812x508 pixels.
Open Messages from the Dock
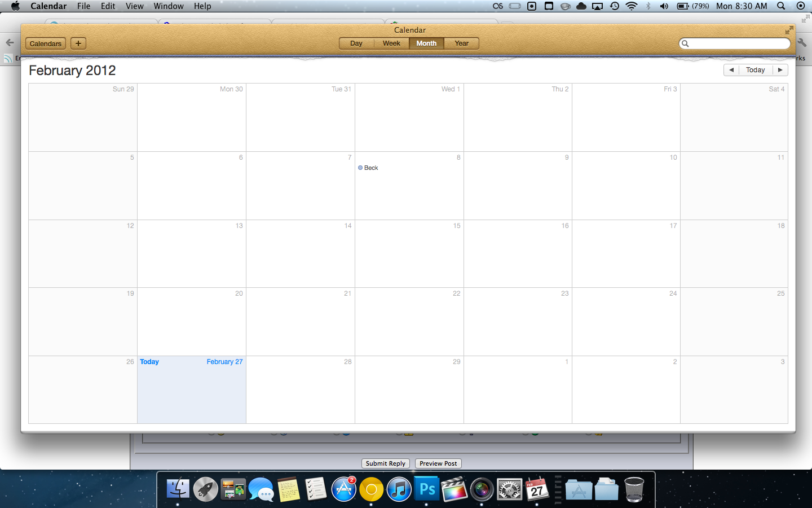tap(261, 489)
